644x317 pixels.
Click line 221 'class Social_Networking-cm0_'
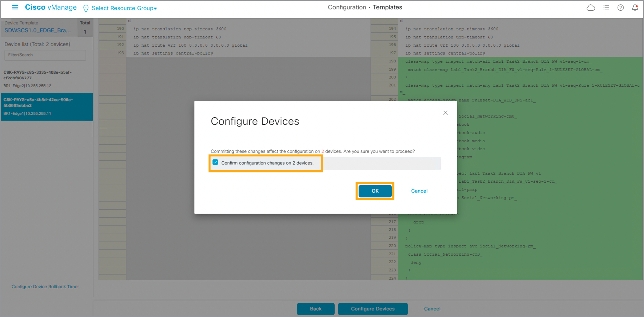(445, 255)
